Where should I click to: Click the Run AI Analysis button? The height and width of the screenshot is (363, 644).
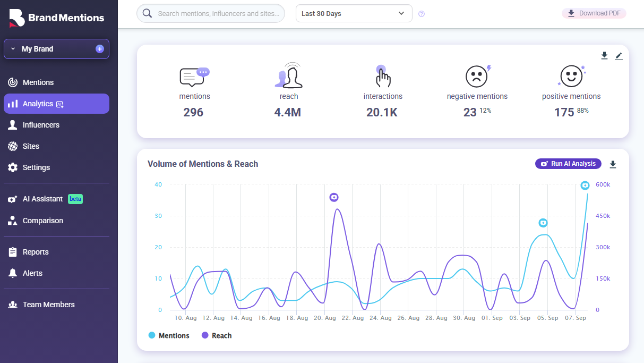pyautogui.click(x=568, y=163)
